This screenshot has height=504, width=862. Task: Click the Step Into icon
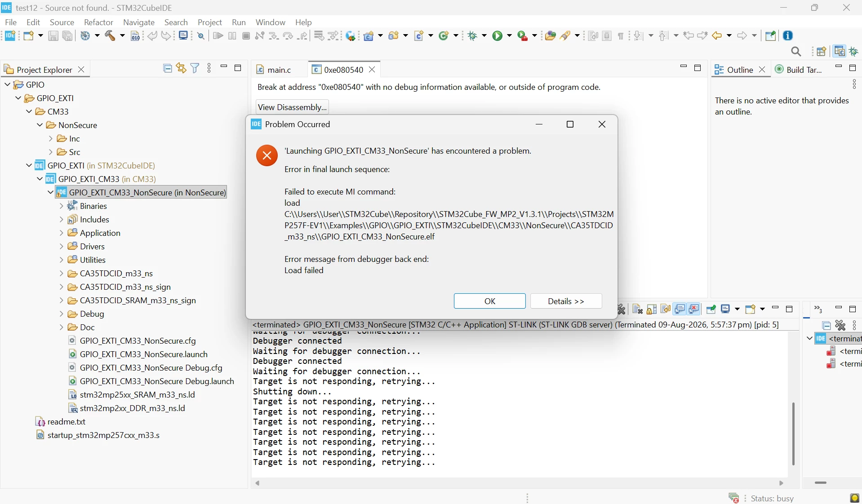(x=274, y=36)
